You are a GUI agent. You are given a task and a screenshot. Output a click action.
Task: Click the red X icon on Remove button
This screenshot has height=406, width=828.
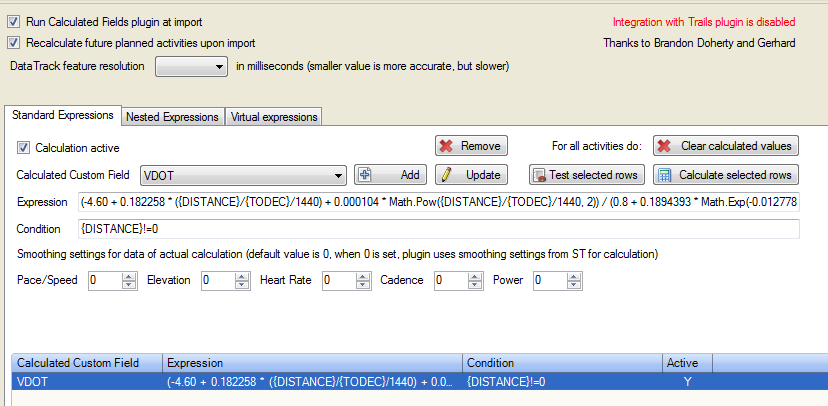(x=446, y=146)
